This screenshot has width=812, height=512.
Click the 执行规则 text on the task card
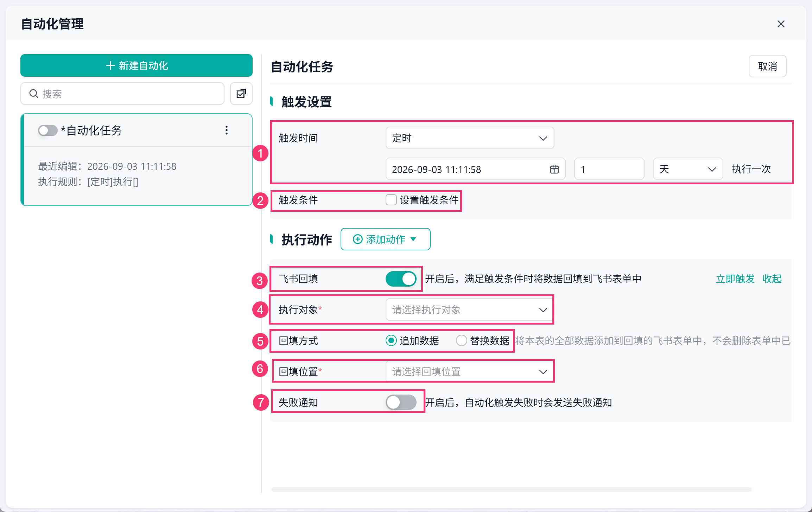point(88,182)
